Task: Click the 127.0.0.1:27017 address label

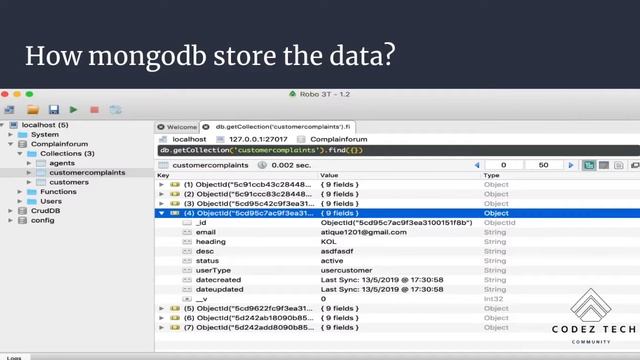Action: (x=258, y=139)
